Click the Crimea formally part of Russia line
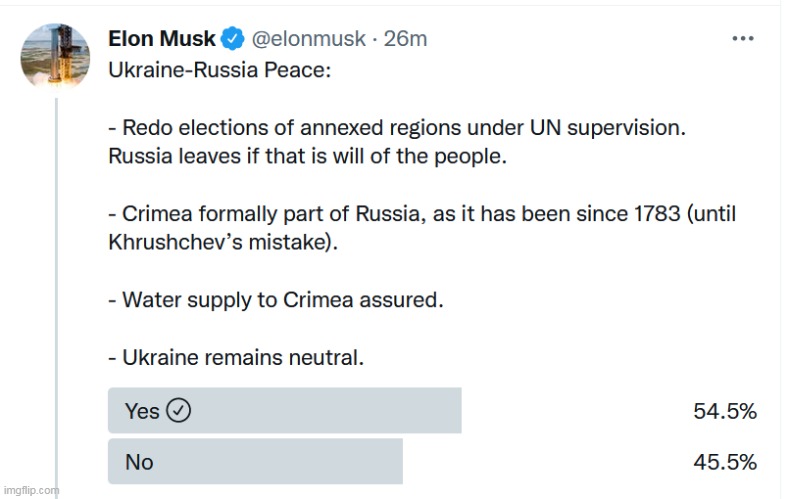Image resolution: width=789 pixels, height=499 pixels. (422, 214)
